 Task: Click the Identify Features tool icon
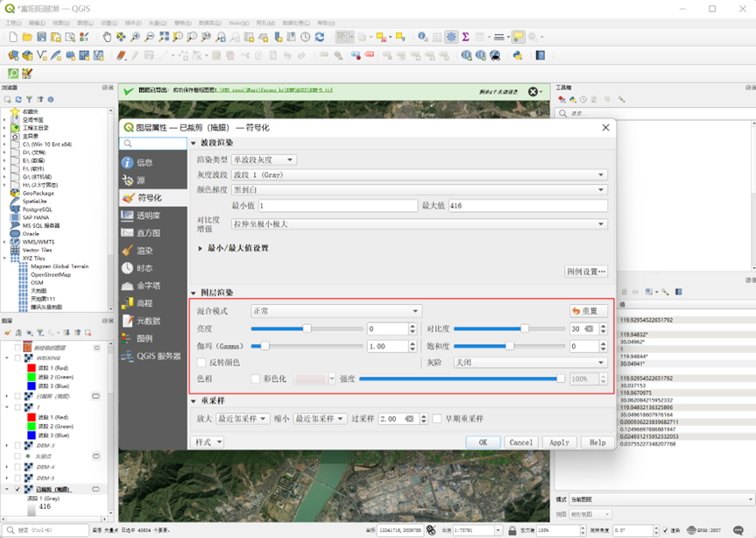[x=422, y=37]
